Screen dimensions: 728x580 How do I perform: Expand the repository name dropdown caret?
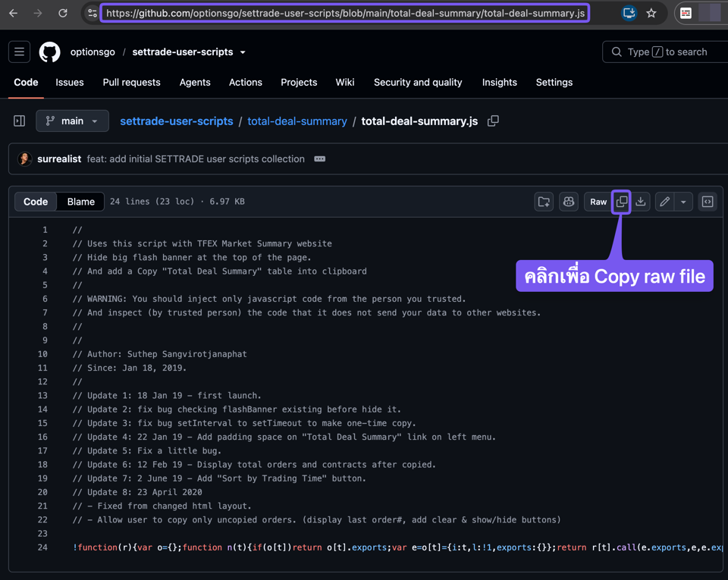pos(243,52)
